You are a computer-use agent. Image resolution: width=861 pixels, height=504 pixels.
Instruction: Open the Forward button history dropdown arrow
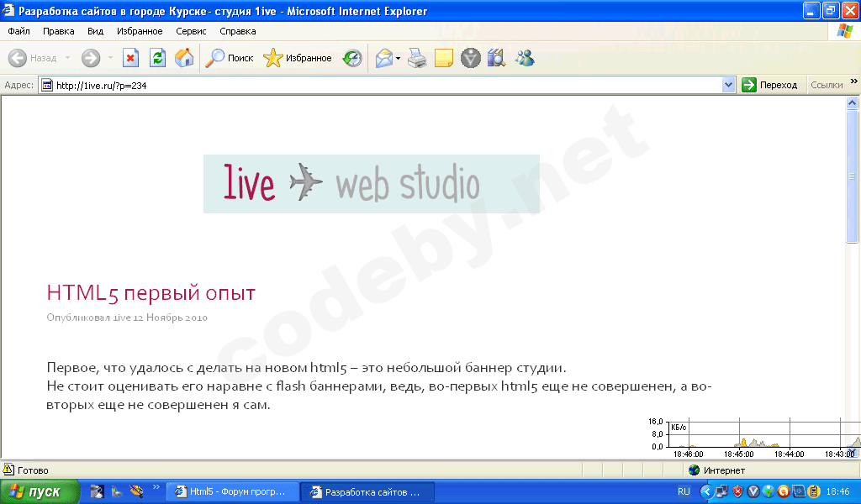click(110, 58)
